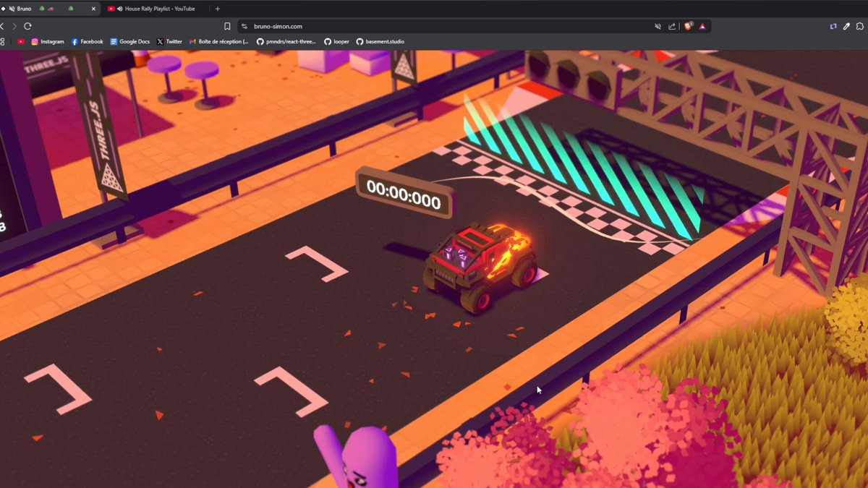Open the House Rally Playlist YouTube tab
Viewport: 868px width, 488px height.
point(155,9)
